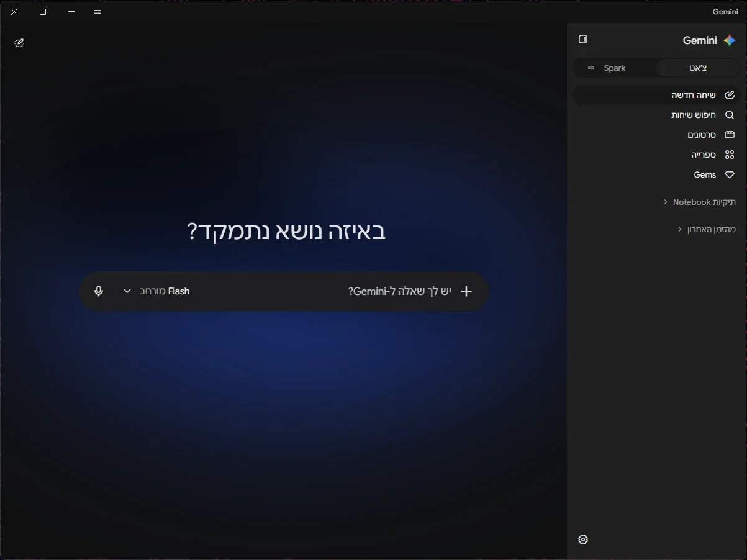
Task: Click the new chat pencil icon at top left
Action: pyautogui.click(x=19, y=43)
